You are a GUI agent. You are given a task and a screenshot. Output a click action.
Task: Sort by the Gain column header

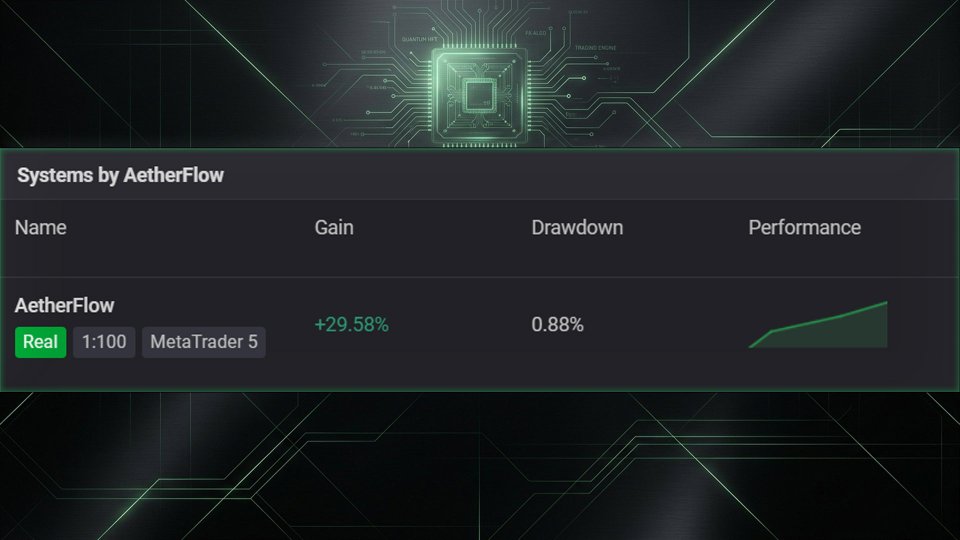pyautogui.click(x=334, y=228)
